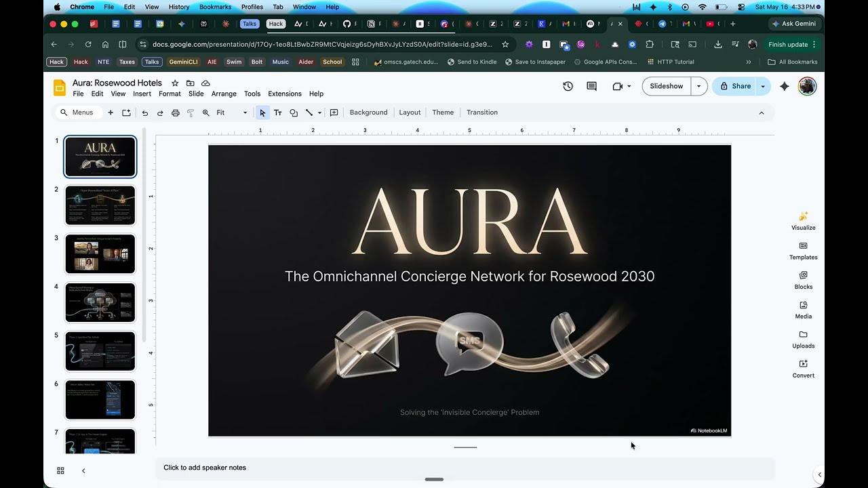Click the video camera meet icon

617,86
